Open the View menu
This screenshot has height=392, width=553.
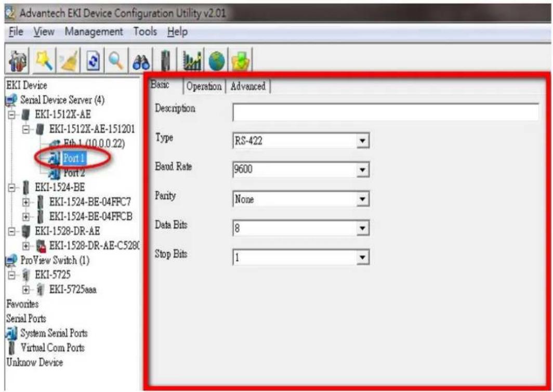pyautogui.click(x=44, y=32)
